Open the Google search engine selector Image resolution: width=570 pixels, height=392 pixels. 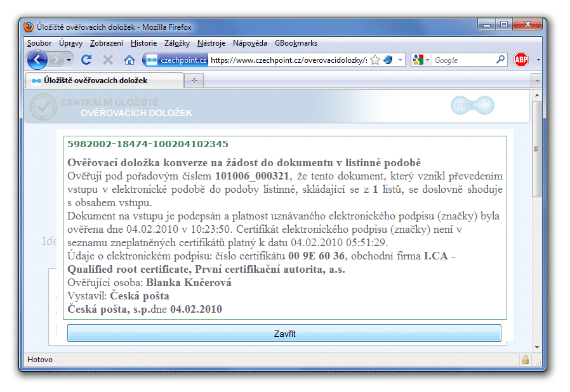tap(421, 60)
